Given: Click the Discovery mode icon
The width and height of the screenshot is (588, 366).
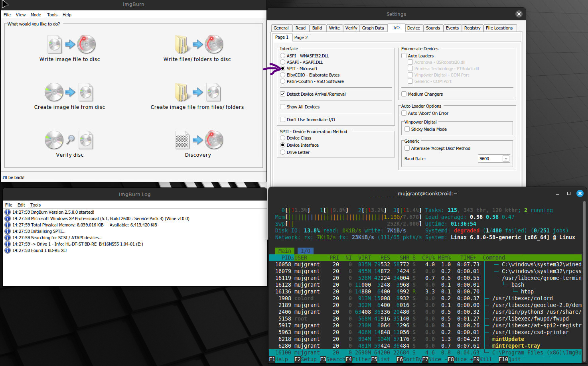Looking at the screenshot, I should pyautogui.click(x=199, y=140).
